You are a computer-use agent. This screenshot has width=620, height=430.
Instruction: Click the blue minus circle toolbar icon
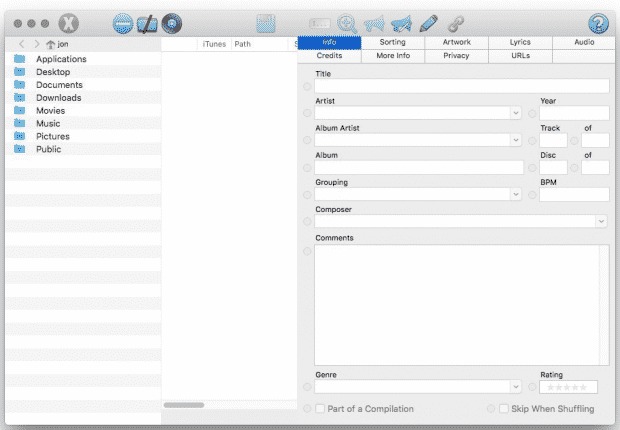click(123, 23)
